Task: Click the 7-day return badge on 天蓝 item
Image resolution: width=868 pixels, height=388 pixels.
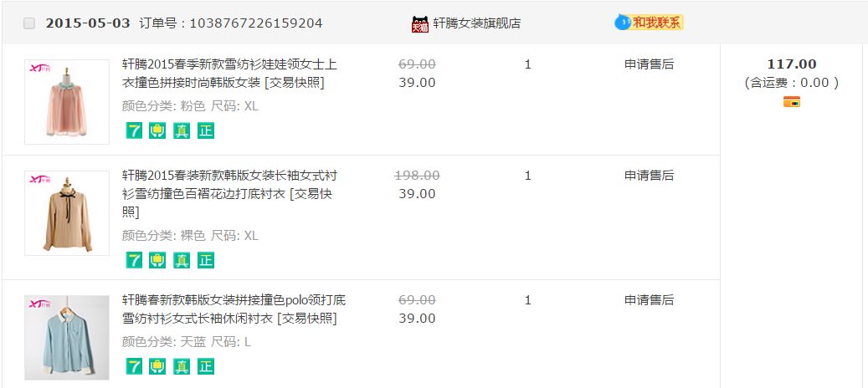Action: point(134,366)
